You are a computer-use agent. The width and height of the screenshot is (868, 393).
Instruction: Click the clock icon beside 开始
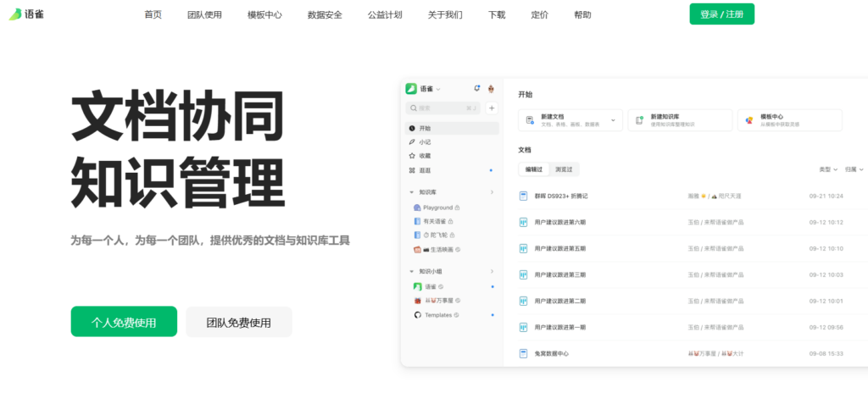click(x=412, y=129)
